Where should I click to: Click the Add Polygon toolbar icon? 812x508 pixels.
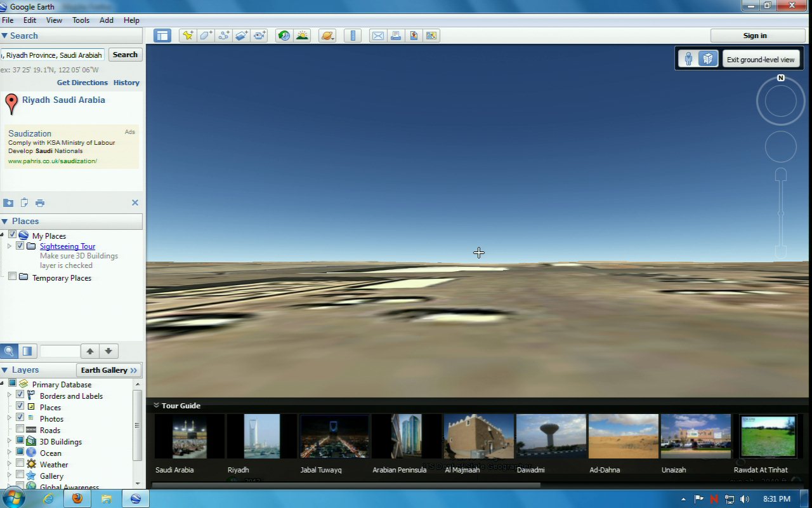click(x=206, y=36)
